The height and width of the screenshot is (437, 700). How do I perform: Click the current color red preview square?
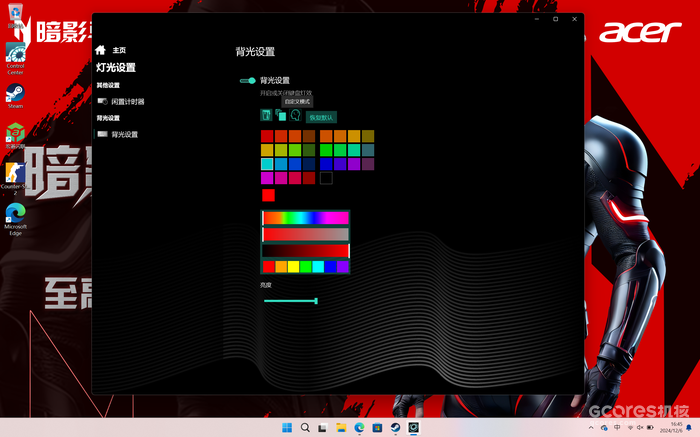(x=268, y=195)
